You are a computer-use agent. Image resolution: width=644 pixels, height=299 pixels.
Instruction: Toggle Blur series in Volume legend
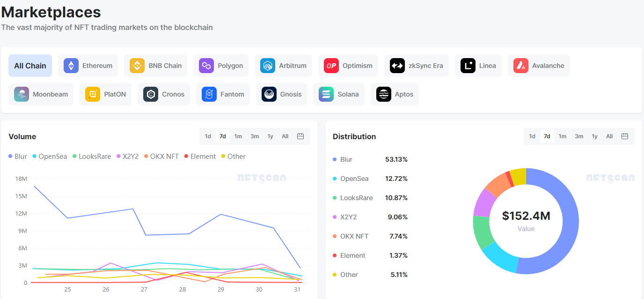18,157
